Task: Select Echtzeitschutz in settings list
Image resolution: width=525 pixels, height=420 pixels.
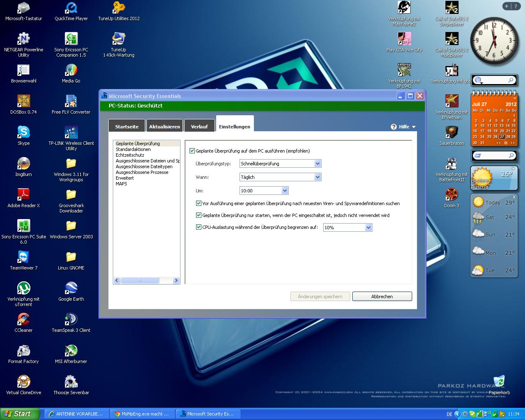Action: point(130,155)
